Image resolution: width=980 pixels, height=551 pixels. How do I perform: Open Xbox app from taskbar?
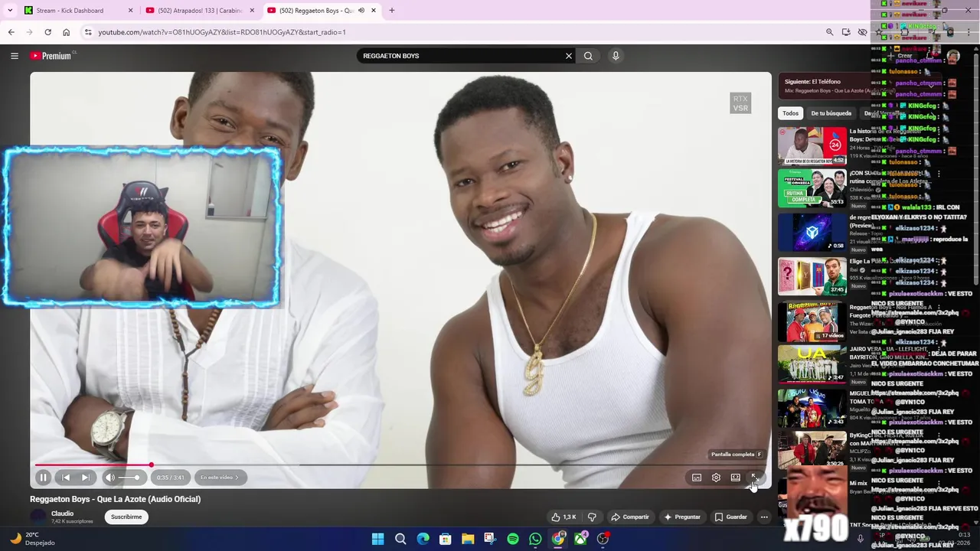pyautogui.click(x=580, y=539)
